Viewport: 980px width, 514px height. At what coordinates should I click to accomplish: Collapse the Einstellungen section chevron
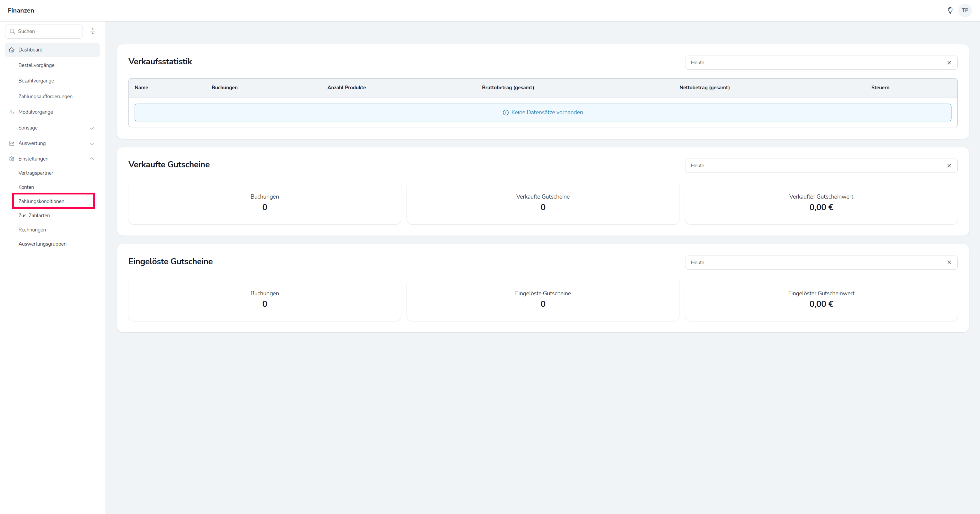pos(92,159)
